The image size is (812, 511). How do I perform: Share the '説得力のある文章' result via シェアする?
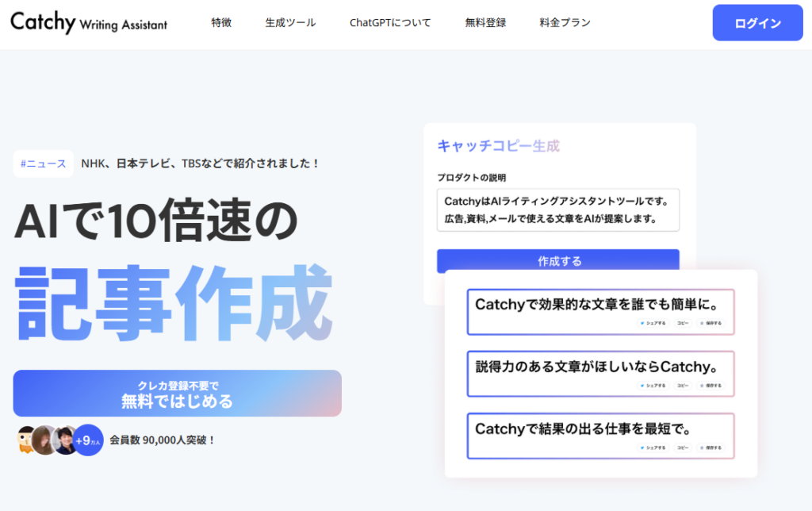click(x=653, y=385)
